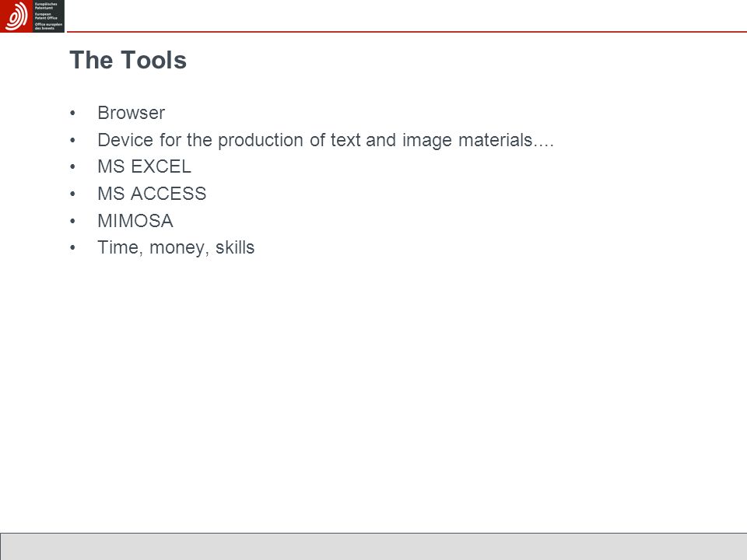Click the Browser bullet text
The image size is (747, 560).
[131, 113]
